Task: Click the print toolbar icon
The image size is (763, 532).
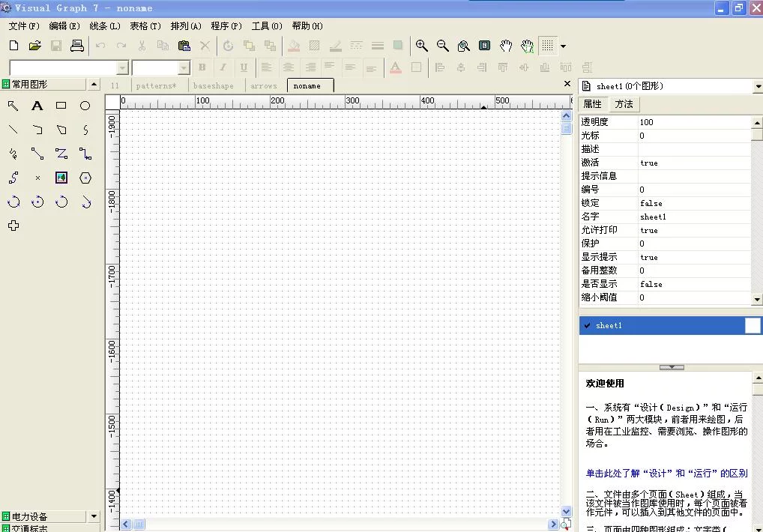Action: 77,46
